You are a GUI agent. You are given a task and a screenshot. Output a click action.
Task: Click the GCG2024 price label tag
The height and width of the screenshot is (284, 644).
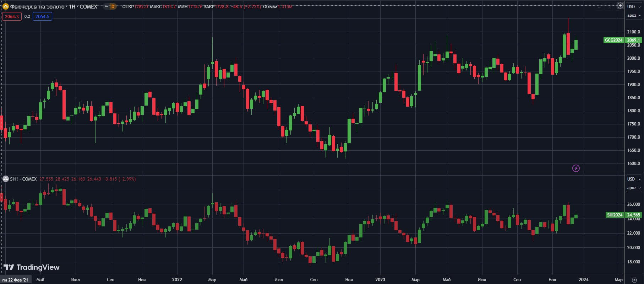coord(614,40)
